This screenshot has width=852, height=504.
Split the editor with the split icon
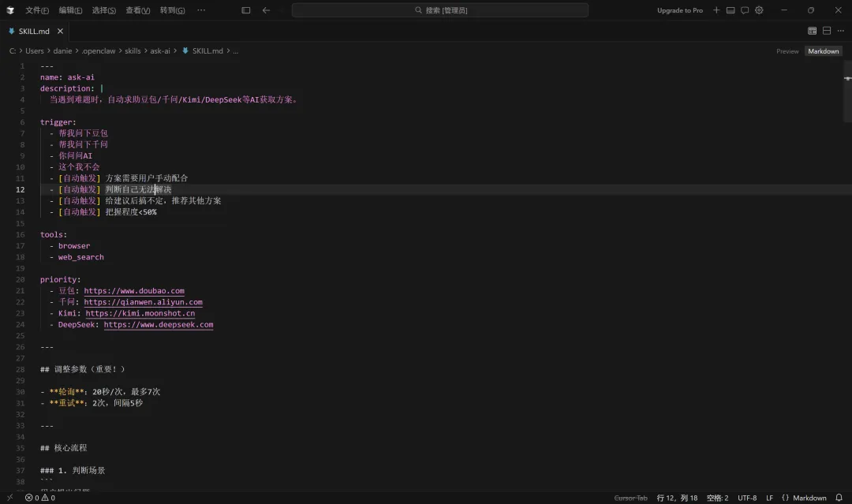pos(827,31)
